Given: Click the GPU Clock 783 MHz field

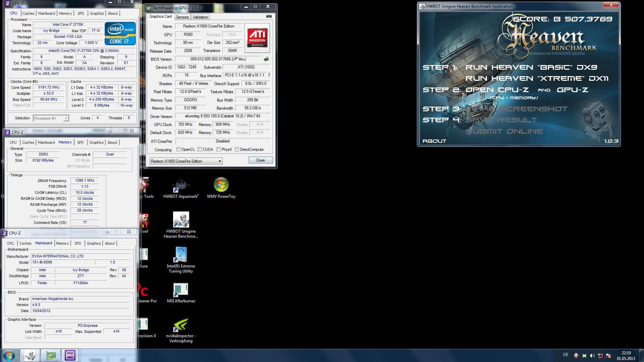Looking at the screenshot, I should tap(185, 124).
